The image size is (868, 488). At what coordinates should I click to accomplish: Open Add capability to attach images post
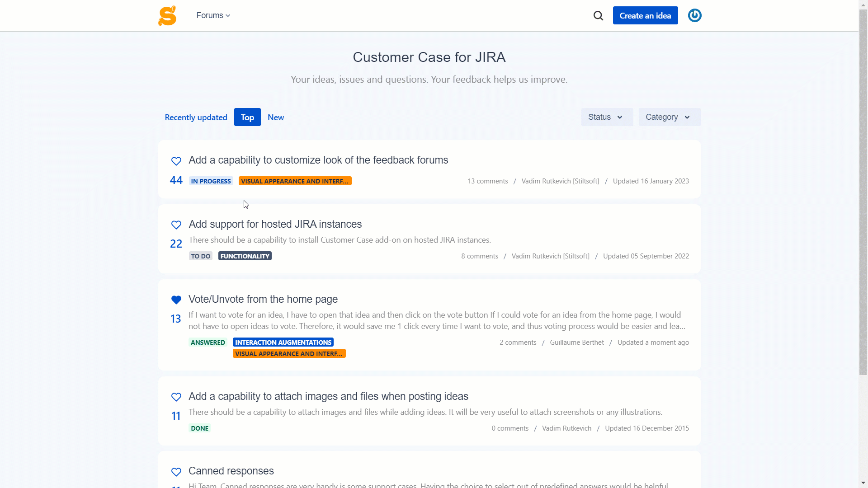[x=329, y=396]
